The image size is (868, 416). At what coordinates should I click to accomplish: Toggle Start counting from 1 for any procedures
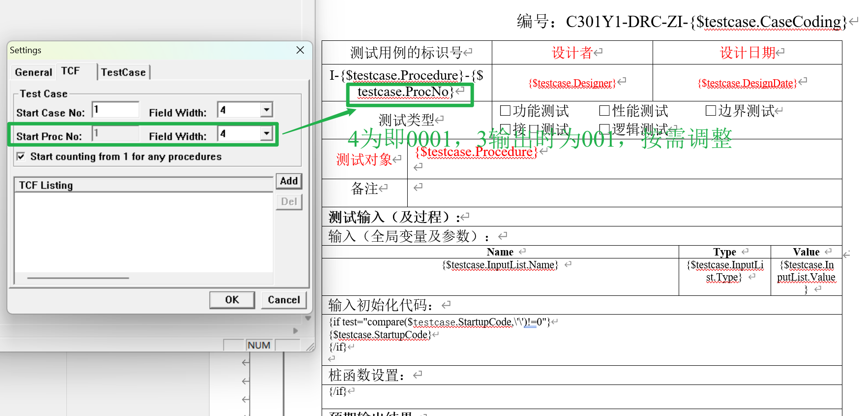[x=21, y=157]
